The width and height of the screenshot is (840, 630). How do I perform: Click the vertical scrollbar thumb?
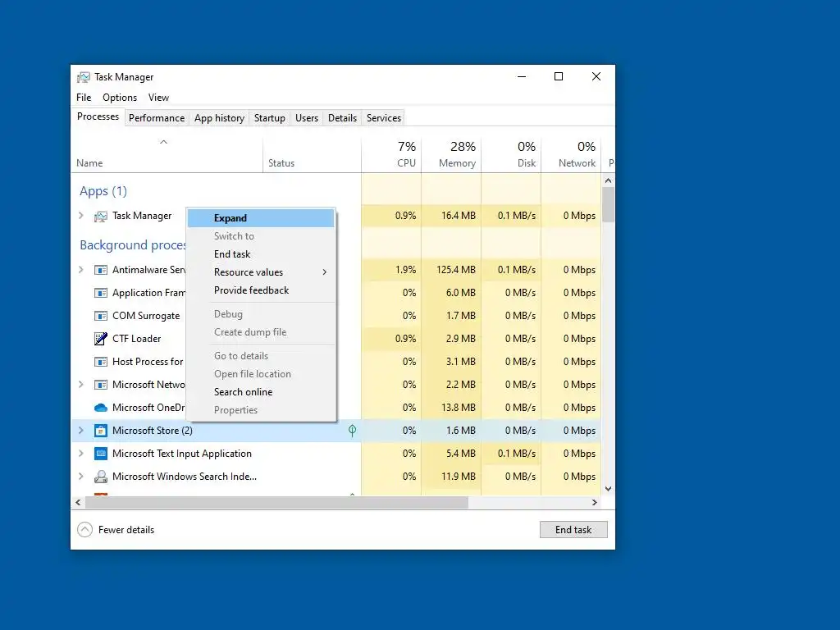point(608,204)
